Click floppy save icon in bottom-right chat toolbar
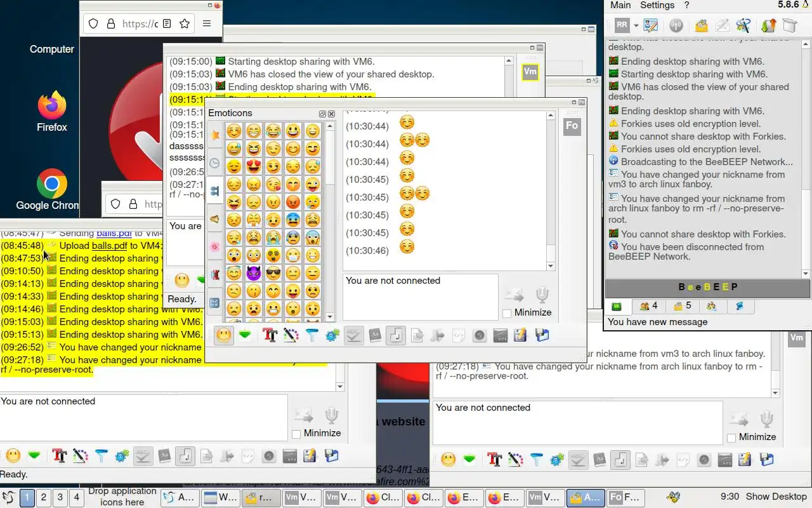The width and height of the screenshot is (812, 508). [766, 460]
